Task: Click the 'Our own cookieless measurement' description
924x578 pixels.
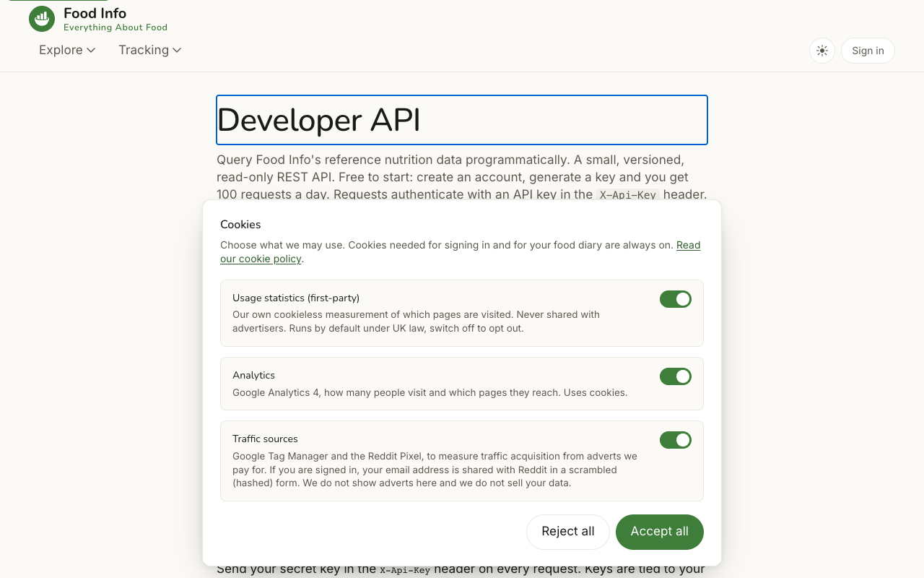Action: point(416,322)
